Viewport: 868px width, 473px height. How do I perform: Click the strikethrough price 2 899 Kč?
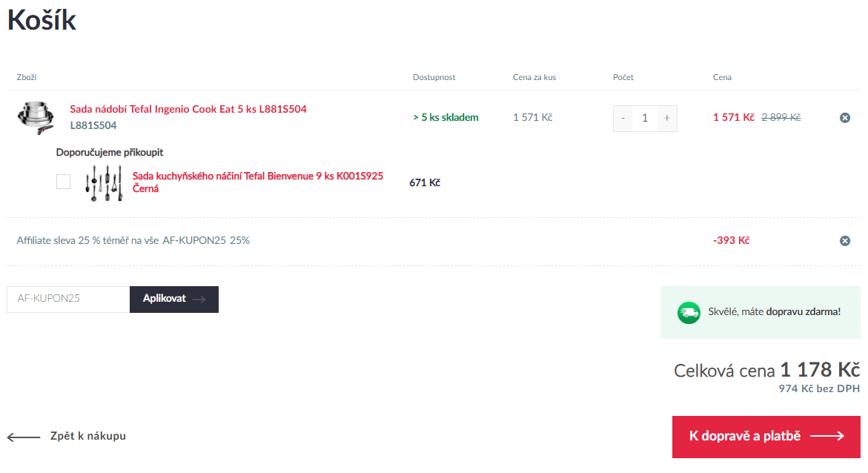pos(781,117)
